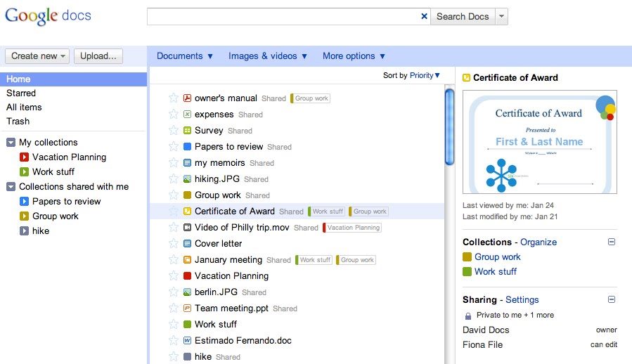Image resolution: width=632 pixels, height=364 pixels.
Task: Select Home in the left navigation
Action: point(73,79)
